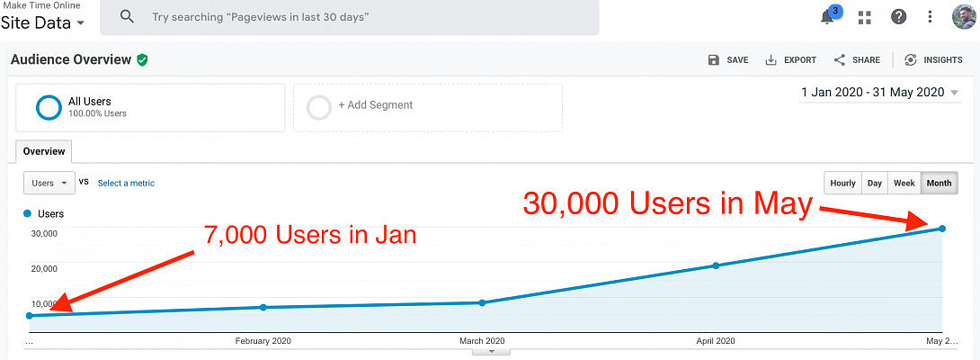Switch the graph to Hourly view
The height and width of the screenshot is (360, 980).
click(x=842, y=183)
